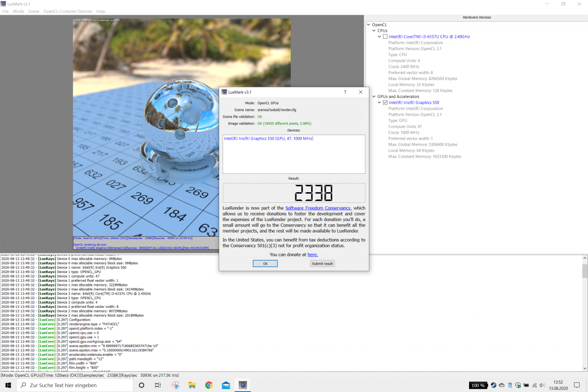Screen dimensions: 588x392
Task: Open the Snip & Sketch taskbar icon
Action: pyautogui.click(x=175, y=385)
